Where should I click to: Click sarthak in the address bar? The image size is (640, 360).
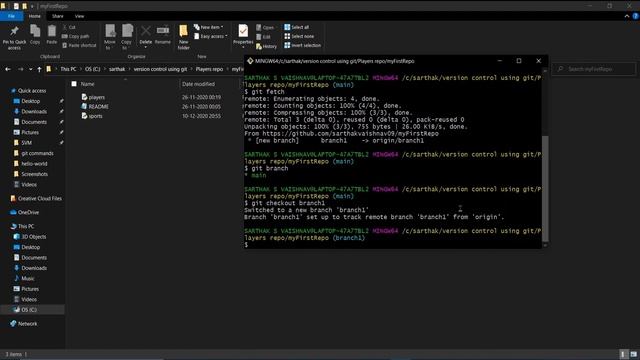tap(117, 69)
